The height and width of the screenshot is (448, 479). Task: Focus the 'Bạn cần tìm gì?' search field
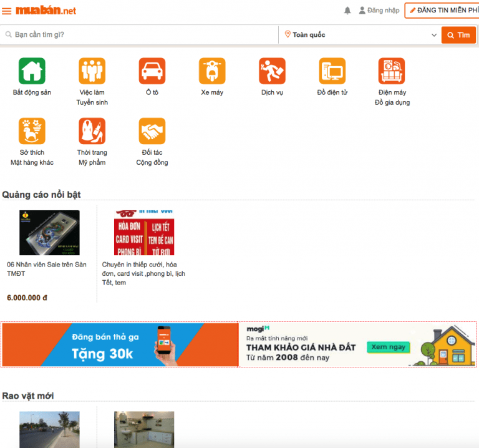(139, 34)
